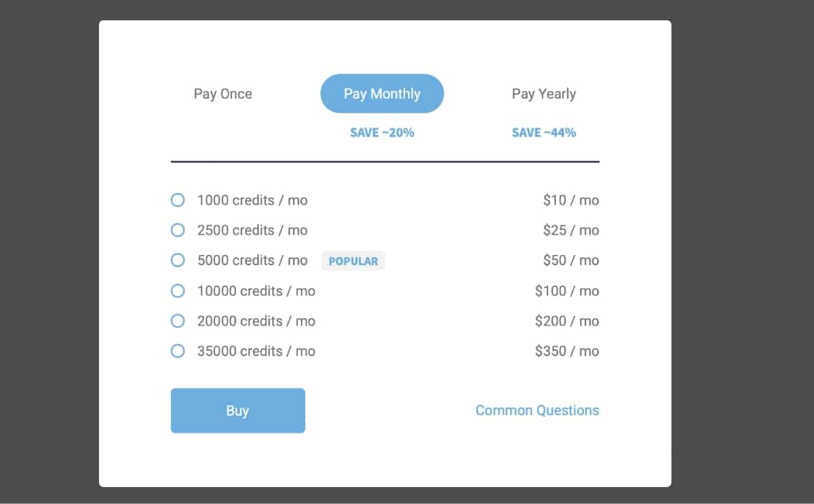Select the 35000 credits / mo radio button
The image size is (814, 504).
pyautogui.click(x=178, y=351)
